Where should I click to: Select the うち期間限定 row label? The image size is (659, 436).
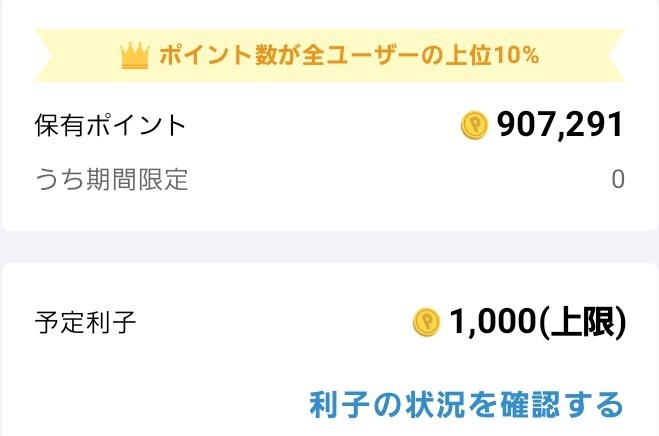tap(110, 180)
